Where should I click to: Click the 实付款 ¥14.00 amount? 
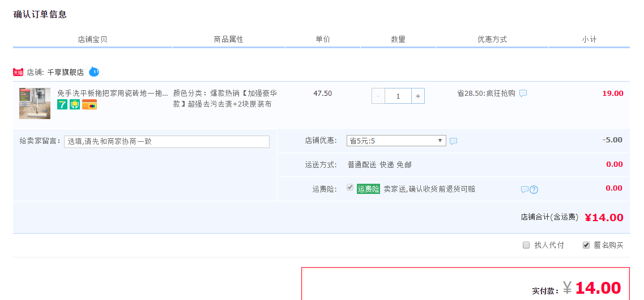(592, 288)
